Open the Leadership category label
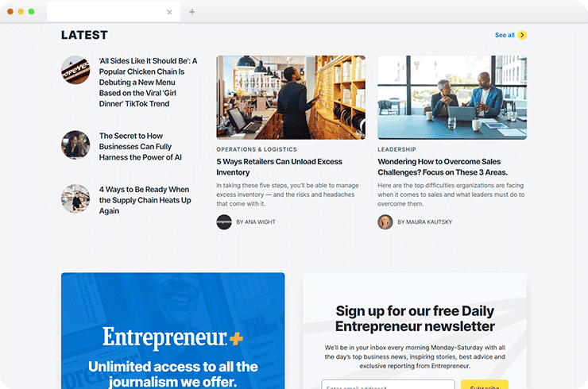588x389 pixels. point(397,149)
